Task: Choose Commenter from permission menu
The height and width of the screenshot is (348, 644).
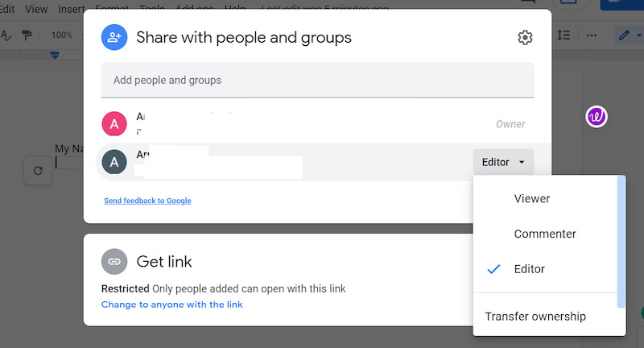Action: 545,234
